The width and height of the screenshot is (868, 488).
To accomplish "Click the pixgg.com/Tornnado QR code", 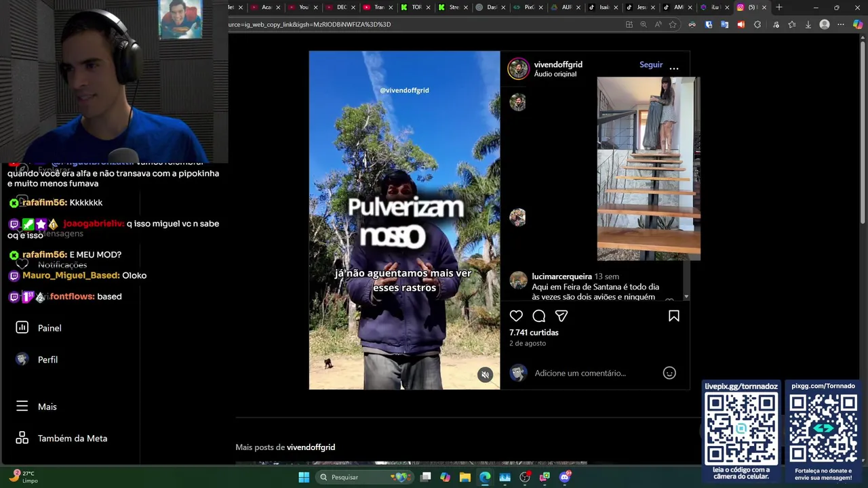I will tap(823, 428).
